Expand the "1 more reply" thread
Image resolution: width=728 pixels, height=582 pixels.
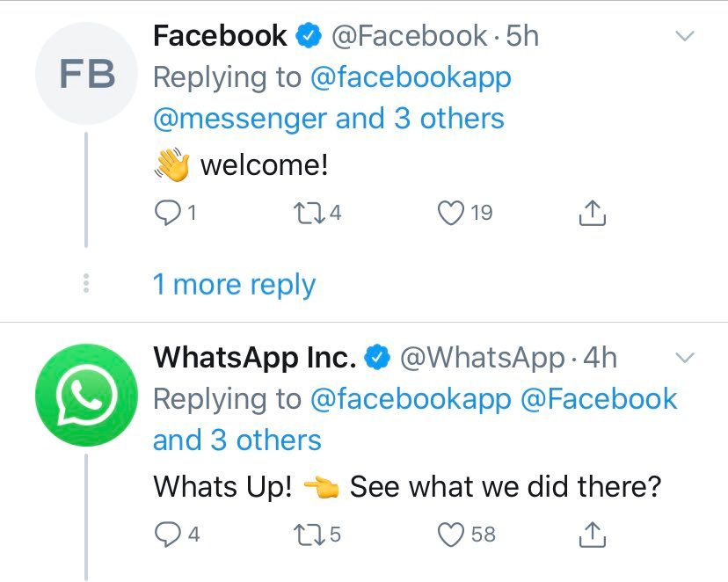tap(234, 285)
